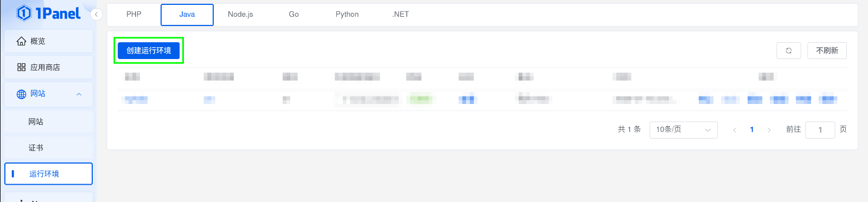Select the Python runtime tab
Image resolution: width=868 pixels, height=202 pixels.
click(347, 15)
